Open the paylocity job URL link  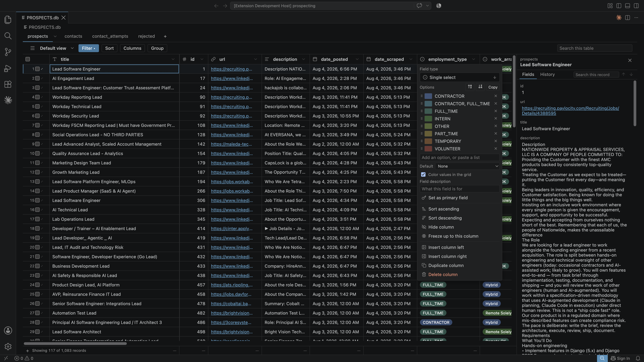(x=570, y=111)
